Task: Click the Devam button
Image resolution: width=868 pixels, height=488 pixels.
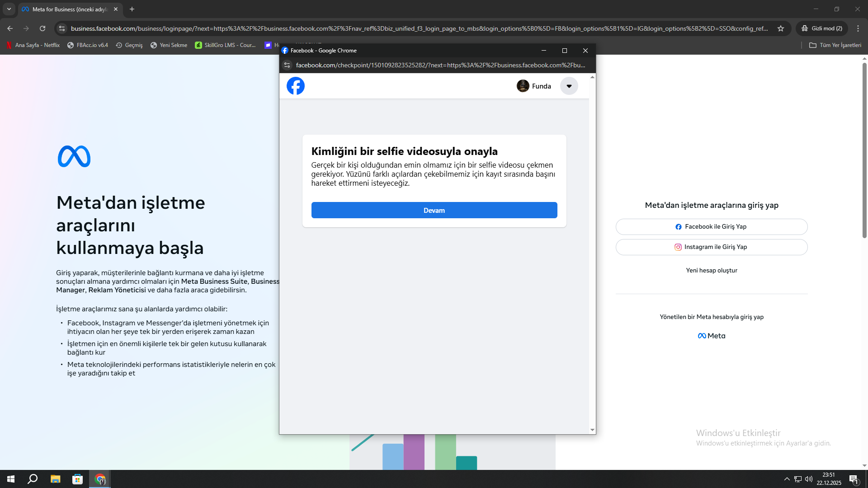Action: [x=434, y=210]
